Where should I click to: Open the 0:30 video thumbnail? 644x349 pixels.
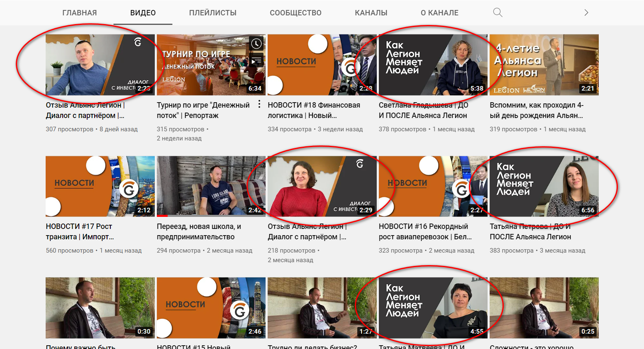pos(100,307)
